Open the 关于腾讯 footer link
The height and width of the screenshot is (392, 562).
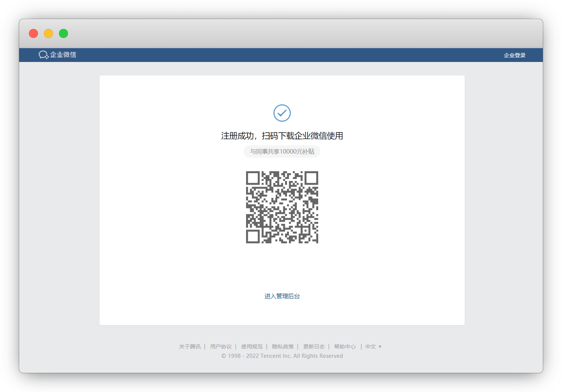190,347
